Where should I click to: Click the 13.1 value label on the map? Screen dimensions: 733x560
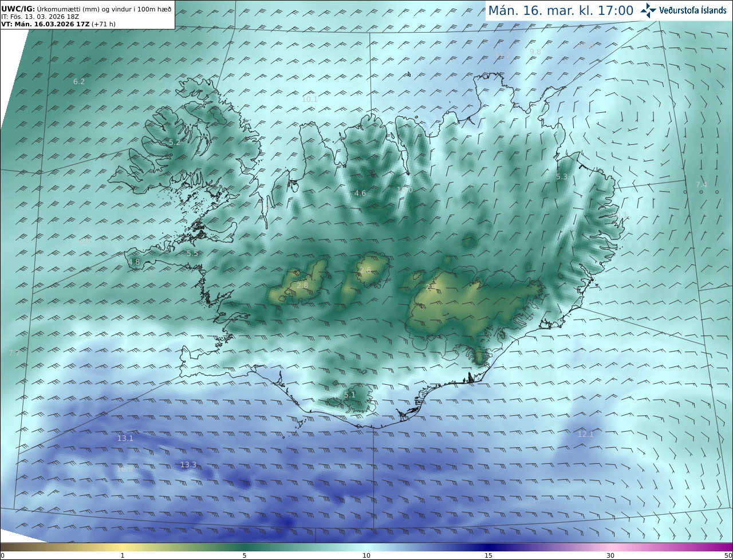coord(125,439)
